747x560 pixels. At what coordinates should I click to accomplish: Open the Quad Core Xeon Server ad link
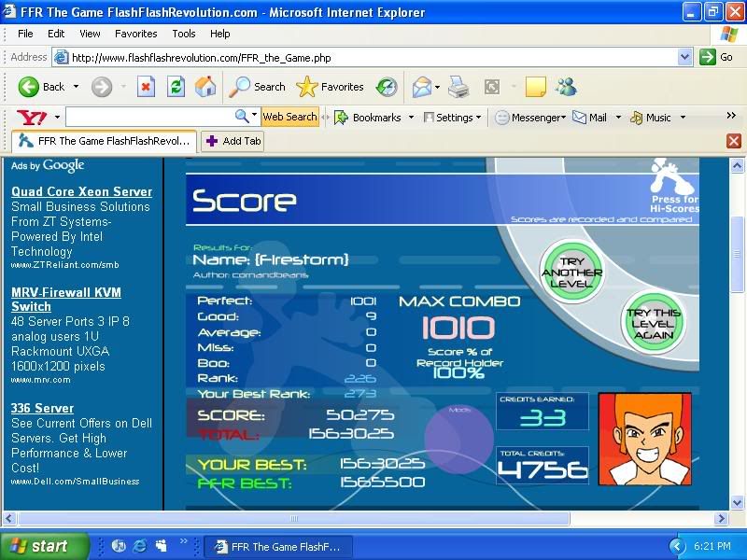click(81, 191)
